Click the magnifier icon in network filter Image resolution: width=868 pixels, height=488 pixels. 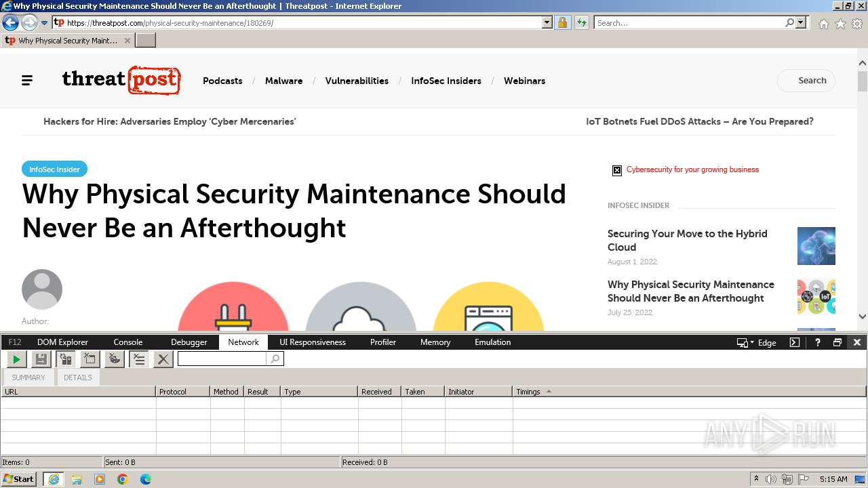tap(275, 359)
